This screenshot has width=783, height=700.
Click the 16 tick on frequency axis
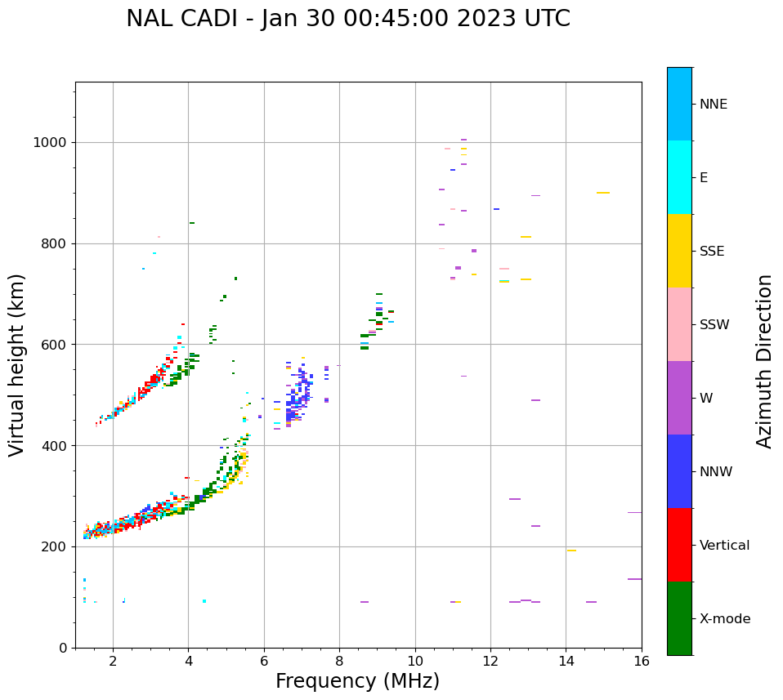(x=642, y=661)
